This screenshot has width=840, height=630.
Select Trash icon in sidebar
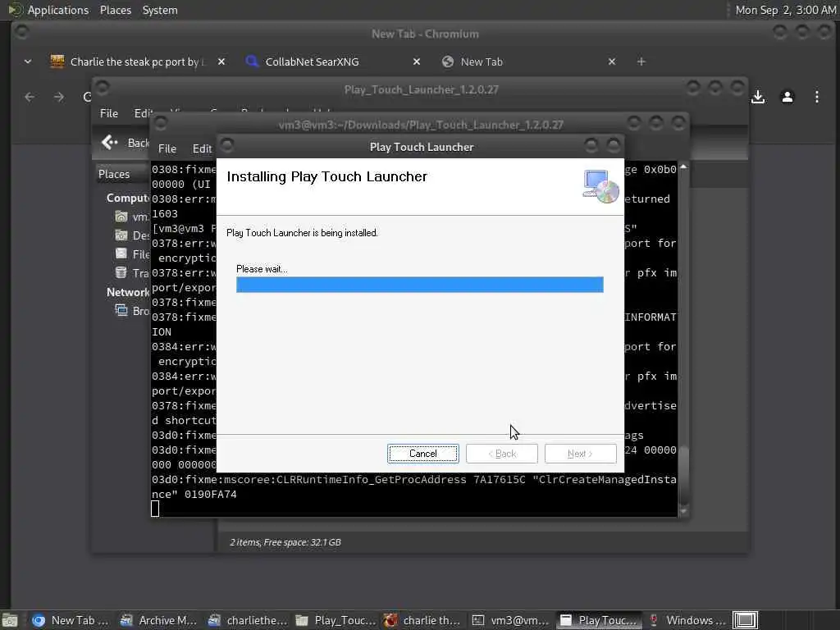121,272
